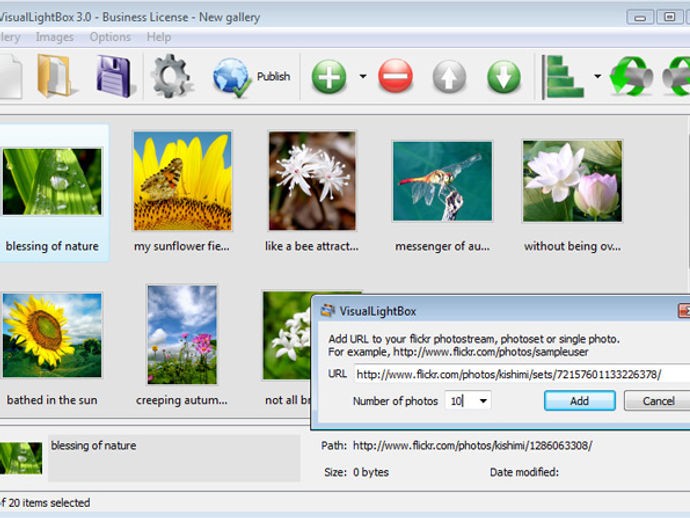The image size is (690, 518).
Task: Select the like a bee attract thumbnail
Action: click(x=312, y=181)
